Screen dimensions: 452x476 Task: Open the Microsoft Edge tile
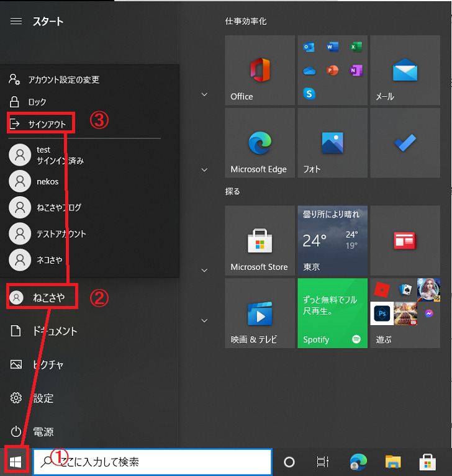[260, 143]
